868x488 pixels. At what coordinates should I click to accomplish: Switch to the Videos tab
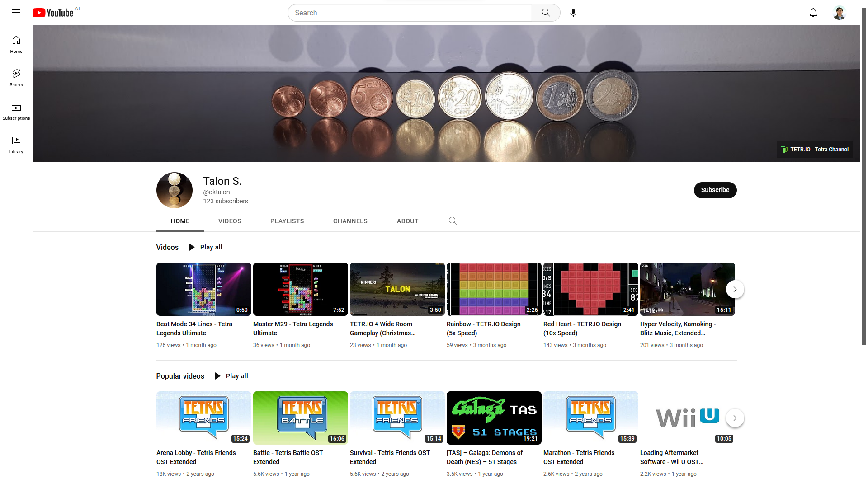click(230, 221)
